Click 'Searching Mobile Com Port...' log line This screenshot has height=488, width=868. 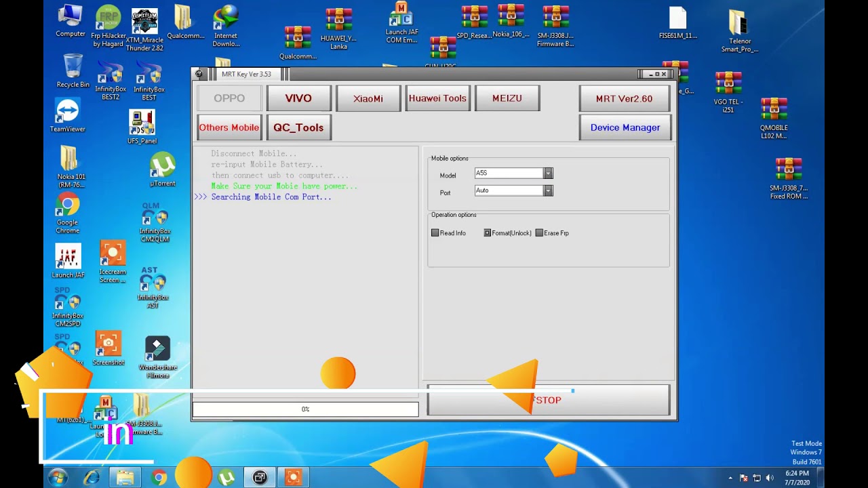(x=271, y=197)
